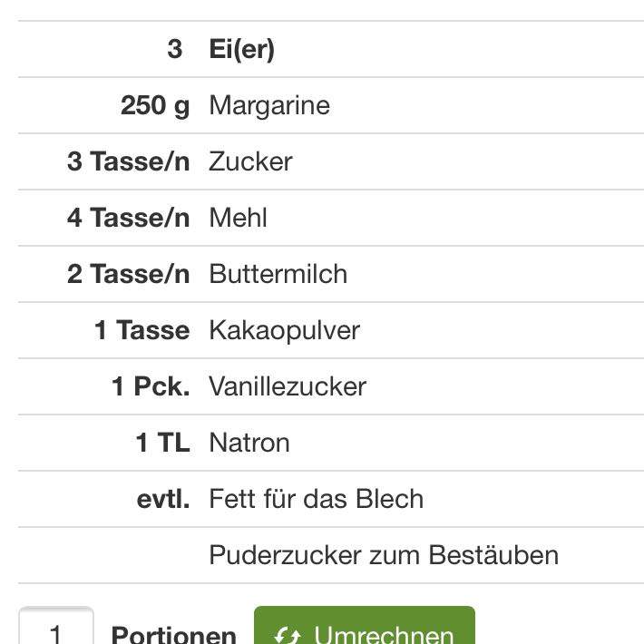
Task: Click the 1 TL amount for Natron
Action: pyautogui.click(x=162, y=443)
